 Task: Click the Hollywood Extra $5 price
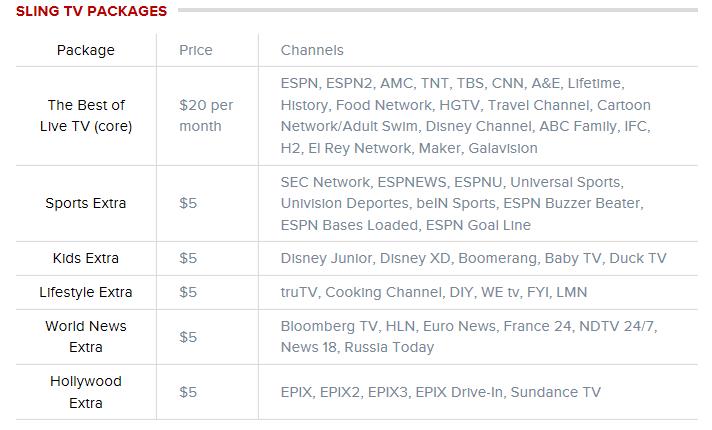pyautogui.click(x=188, y=392)
